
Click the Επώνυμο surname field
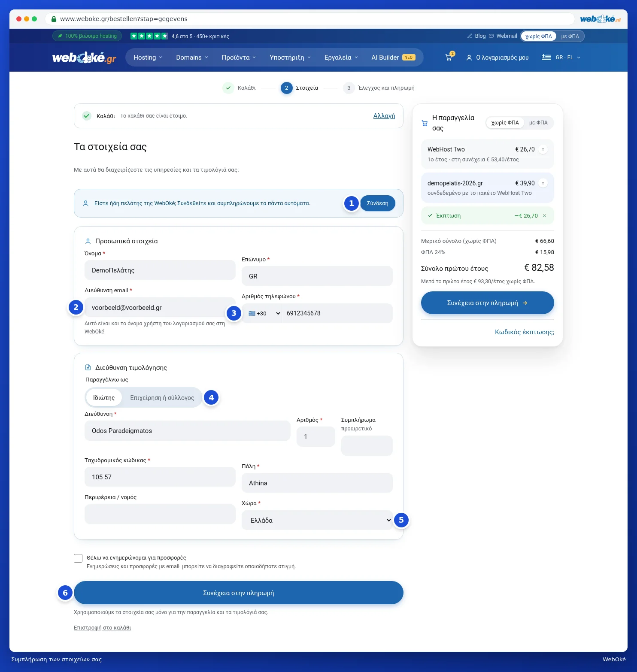tap(317, 276)
